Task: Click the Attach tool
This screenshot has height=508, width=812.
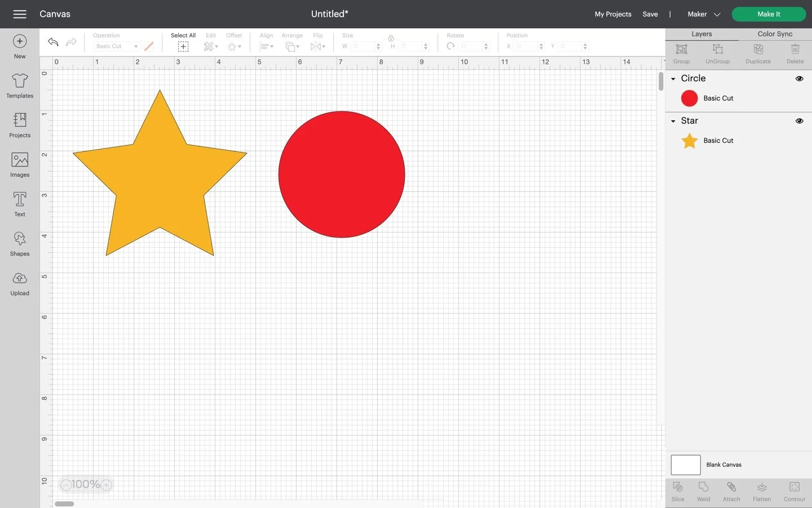Action: pyautogui.click(x=731, y=492)
